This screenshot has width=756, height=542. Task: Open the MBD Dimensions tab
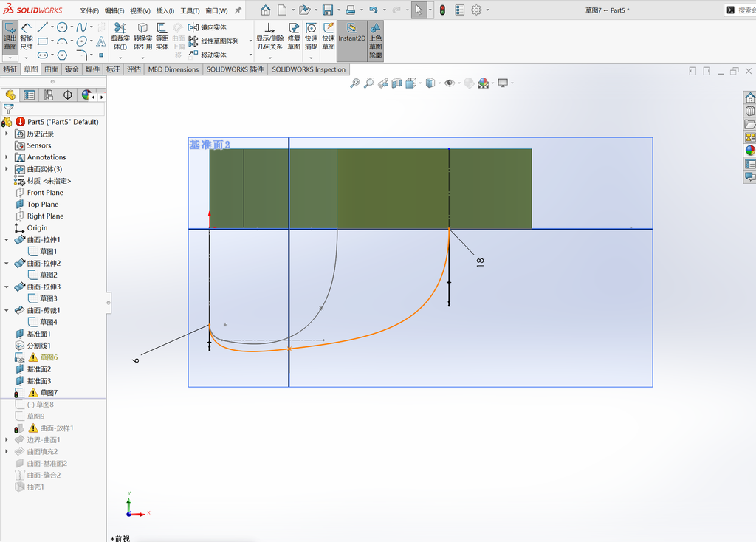(x=173, y=69)
